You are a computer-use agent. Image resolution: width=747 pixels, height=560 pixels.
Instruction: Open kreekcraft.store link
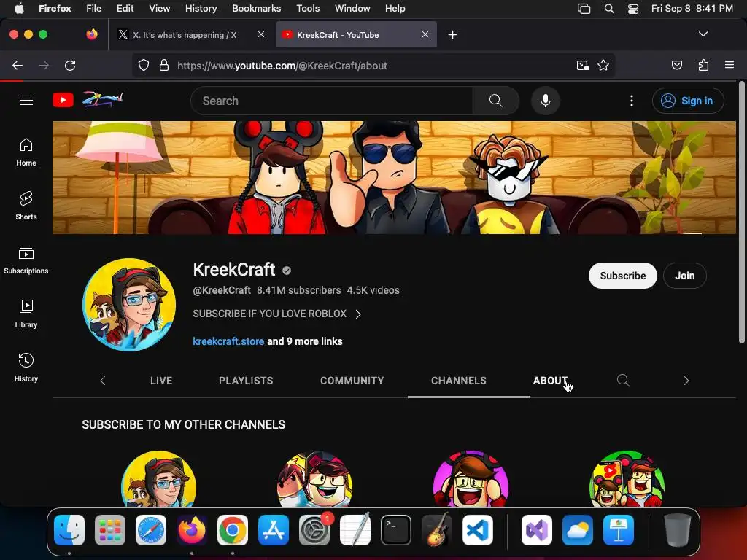228,341
